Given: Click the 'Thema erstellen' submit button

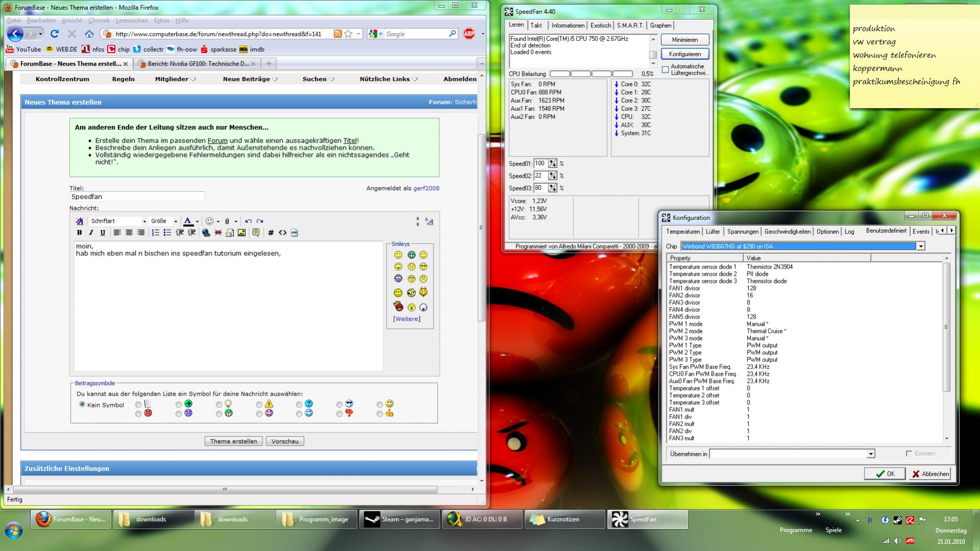Looking at the screenshot, I should [x=234, y=441].
